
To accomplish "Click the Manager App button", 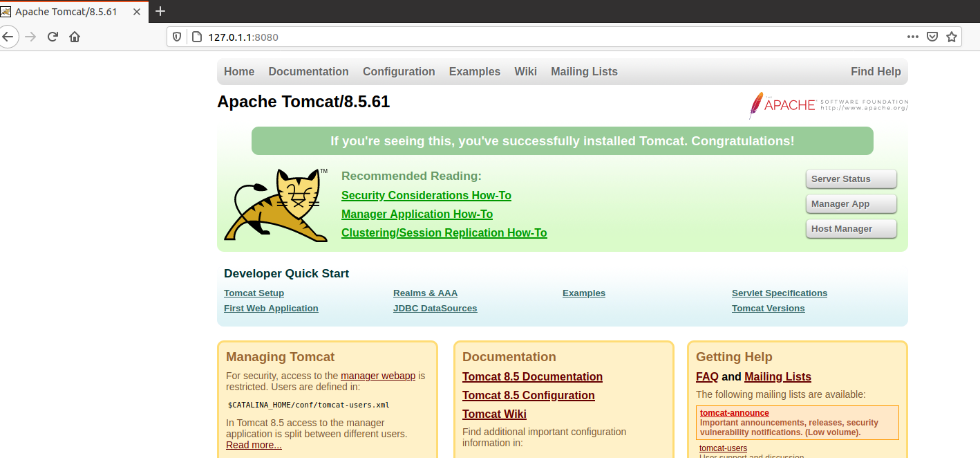I will point(851,203).
